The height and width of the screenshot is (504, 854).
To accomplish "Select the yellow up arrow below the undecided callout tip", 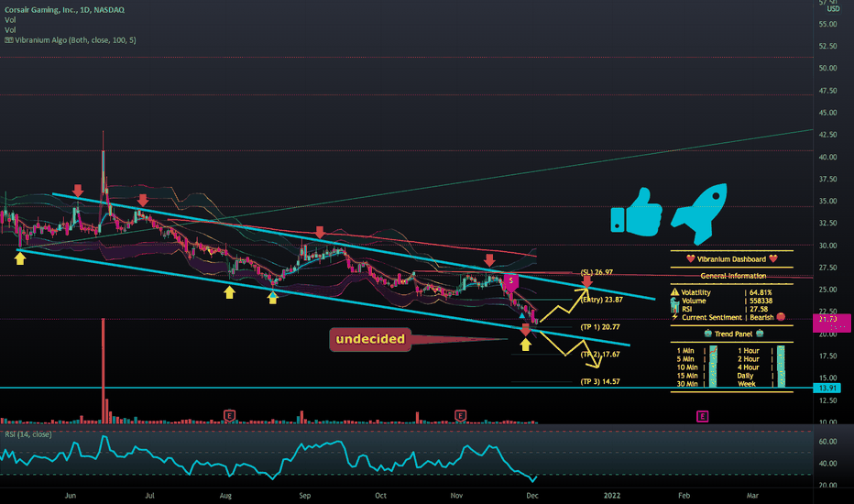I will [x=525, y=345].
